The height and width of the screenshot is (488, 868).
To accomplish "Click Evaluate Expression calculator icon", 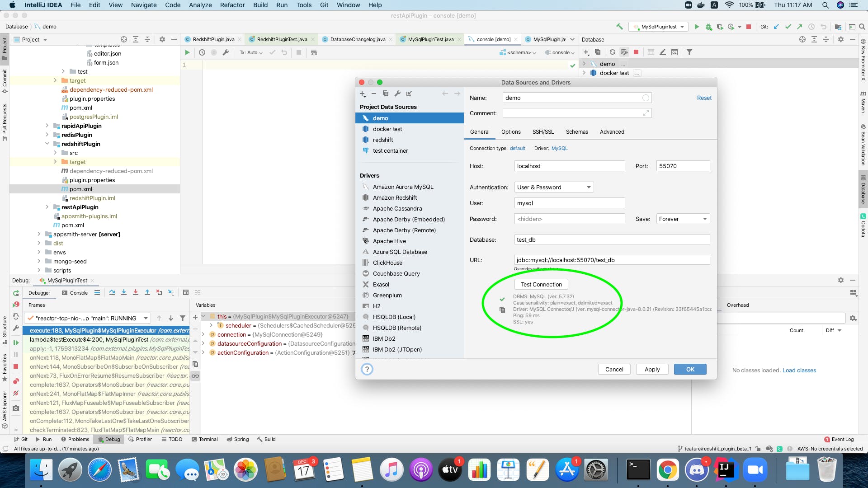I will point(185,293).
